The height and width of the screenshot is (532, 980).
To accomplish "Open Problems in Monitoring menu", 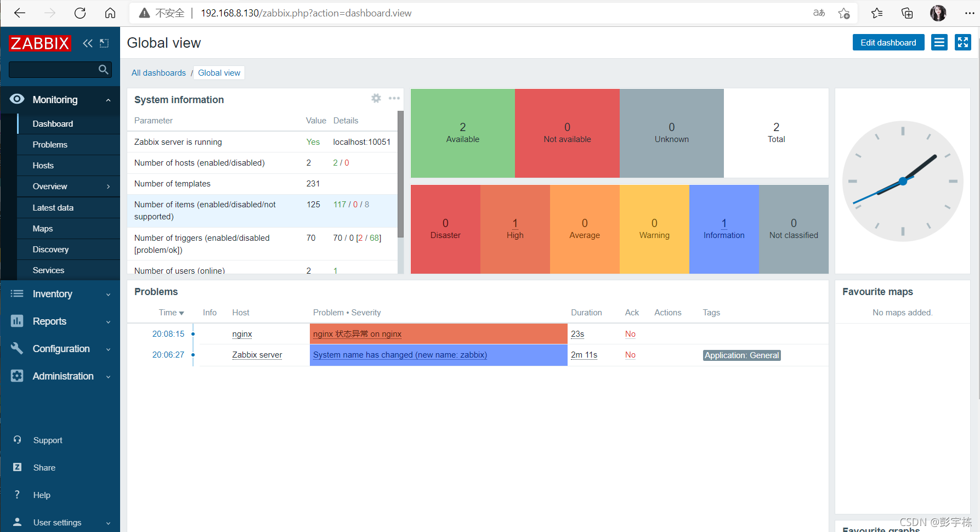I will coord(69,145).
